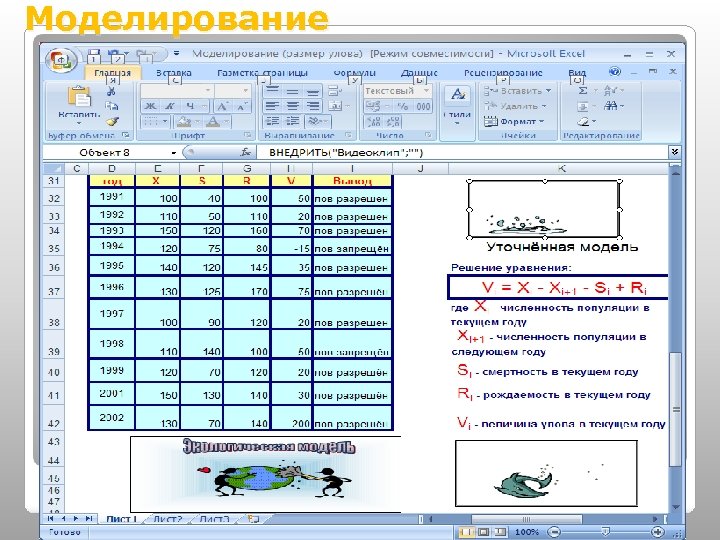Expand the formula bar with the chevron
720x540 pixels.
click(x=675, y=152)
